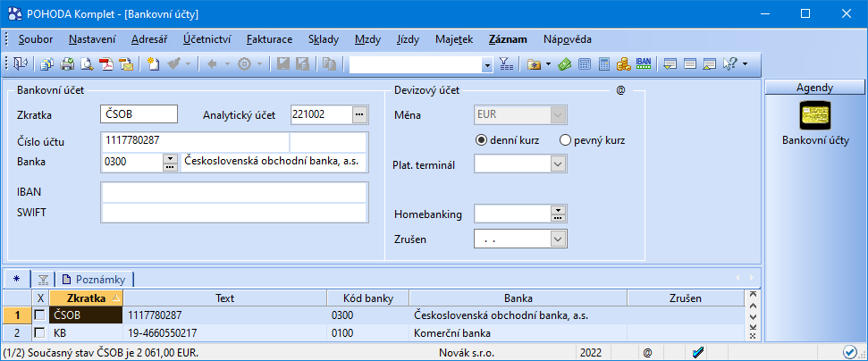Click the filter icon tab below form

(43, 279)
